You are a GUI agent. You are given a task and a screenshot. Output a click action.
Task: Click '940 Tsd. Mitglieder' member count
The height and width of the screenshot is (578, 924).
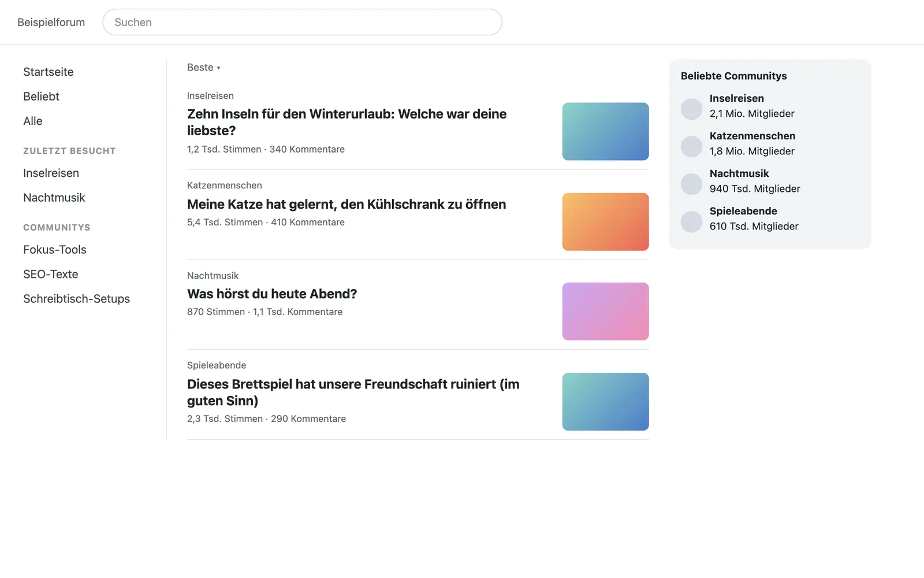pos(755,188)
